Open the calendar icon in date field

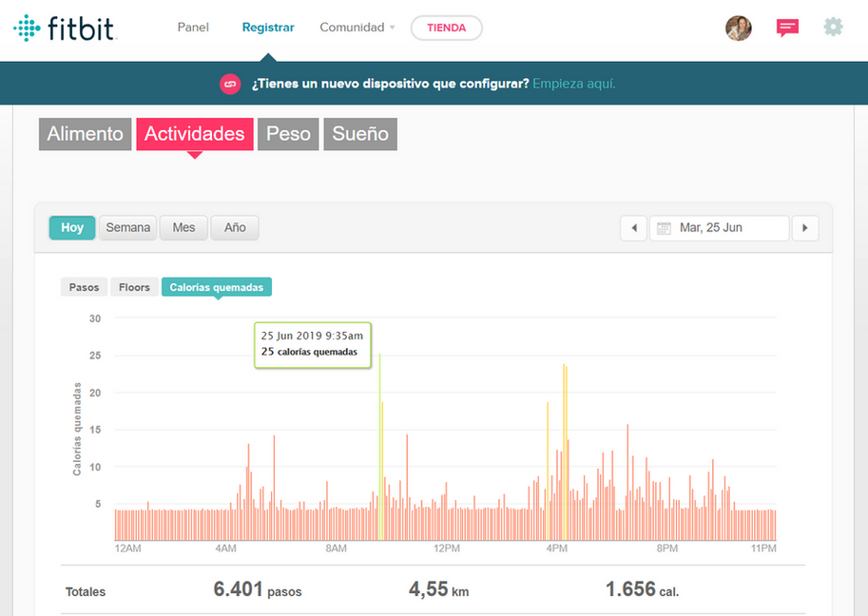tap(664, 228)
